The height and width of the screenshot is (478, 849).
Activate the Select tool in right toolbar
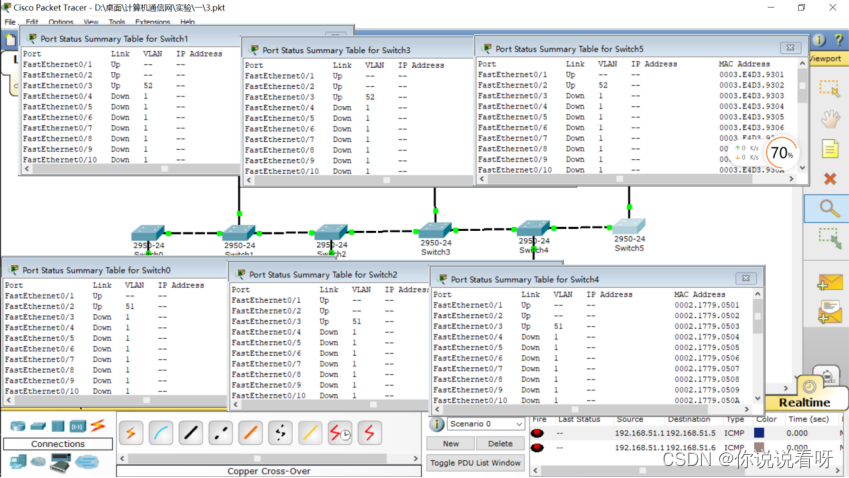click(829, 88)
